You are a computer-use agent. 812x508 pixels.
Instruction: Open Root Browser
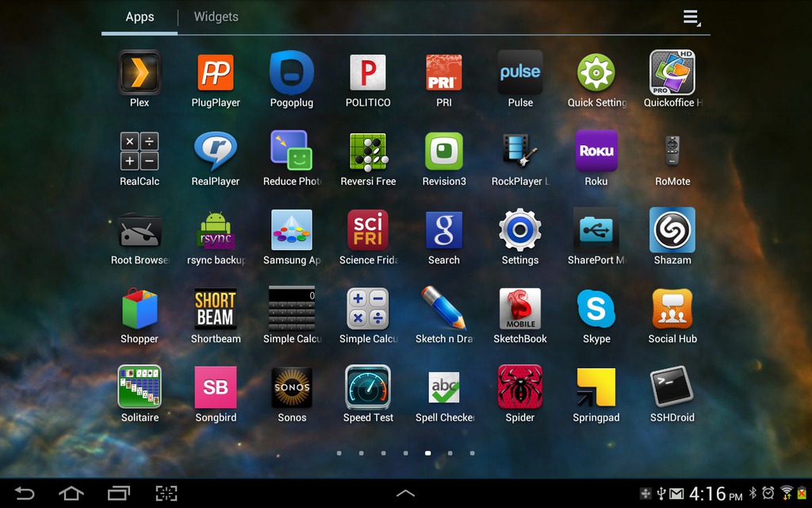[140, 230]
